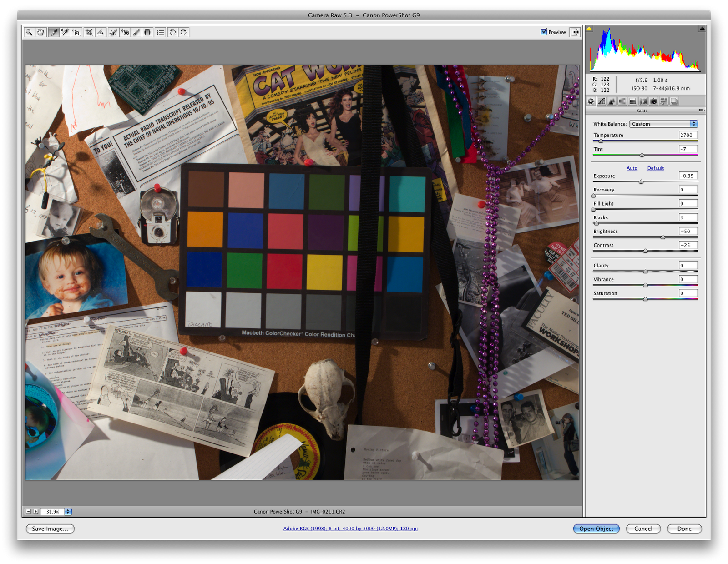Viewport: 728px width, 564px height.
Task: Select the Crop tool
Action: 90,32
